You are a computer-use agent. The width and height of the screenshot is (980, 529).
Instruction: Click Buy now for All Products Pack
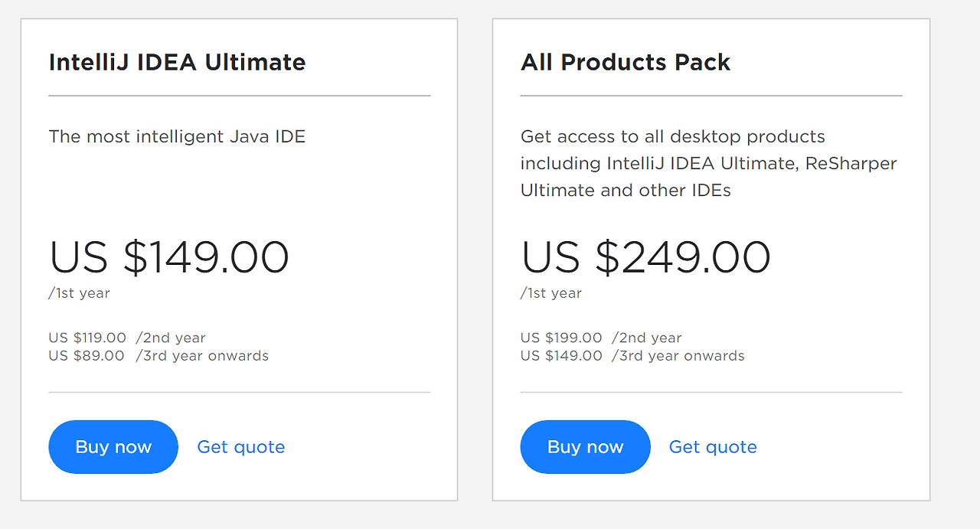coord(585,447)
